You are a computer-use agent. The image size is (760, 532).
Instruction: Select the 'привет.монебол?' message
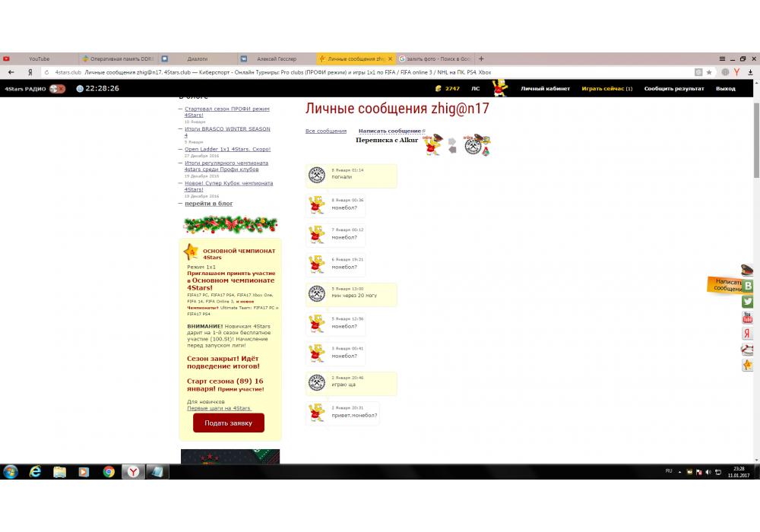[x=343, y=413]
